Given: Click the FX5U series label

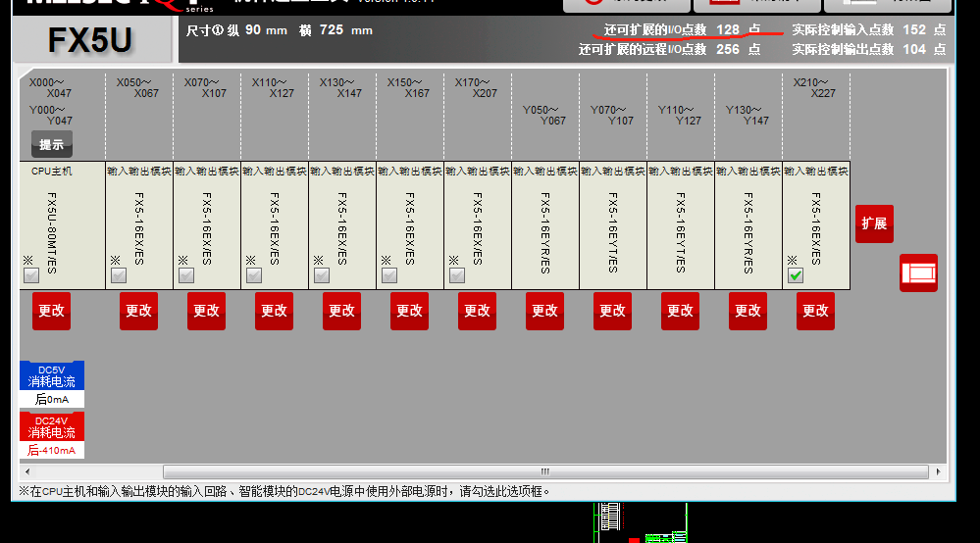Looking at the screenshot, I should pyautogui.click(x=90, y=40).
